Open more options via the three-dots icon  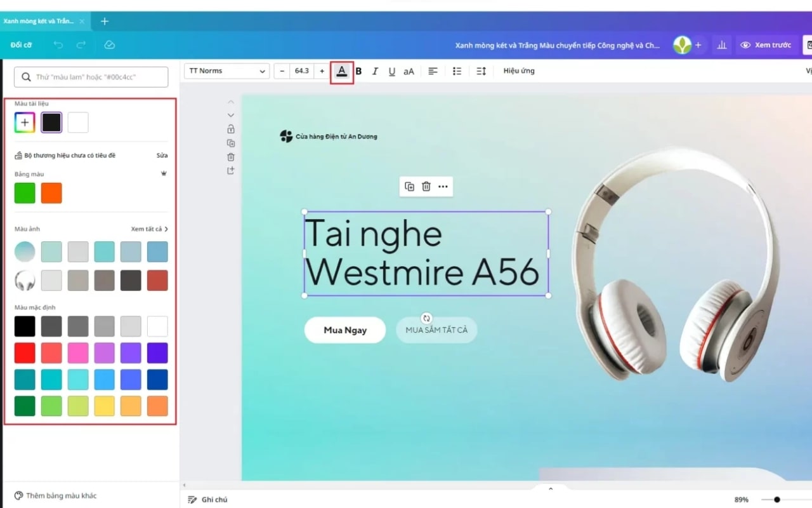[443, 186]
